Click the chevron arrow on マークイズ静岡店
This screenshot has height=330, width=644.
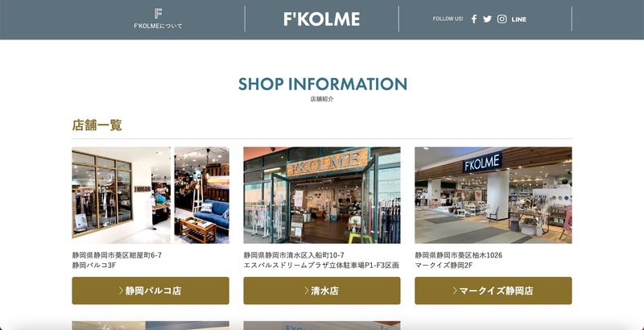[455, 291]
